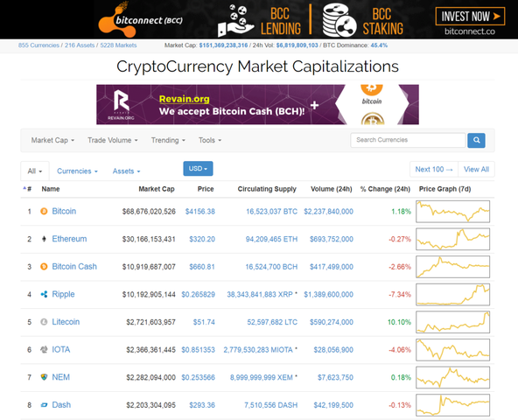Viewport: 518px width, 420px height.
Task: Open the Litecoin currency page
Action: click(66, 322)
